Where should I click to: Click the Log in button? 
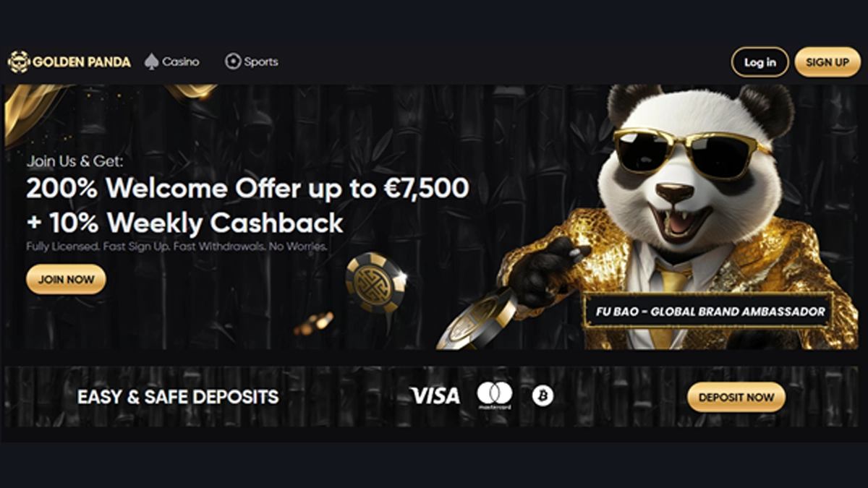tap(759, 62)
